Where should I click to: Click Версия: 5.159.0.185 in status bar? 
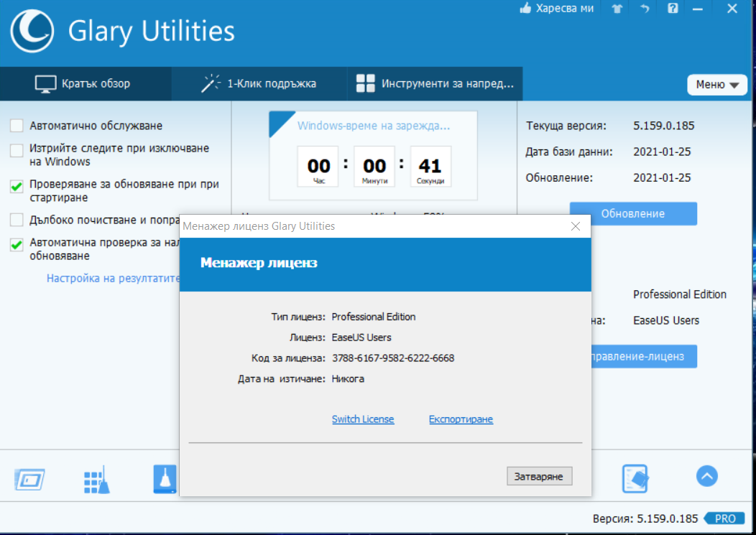645,518
